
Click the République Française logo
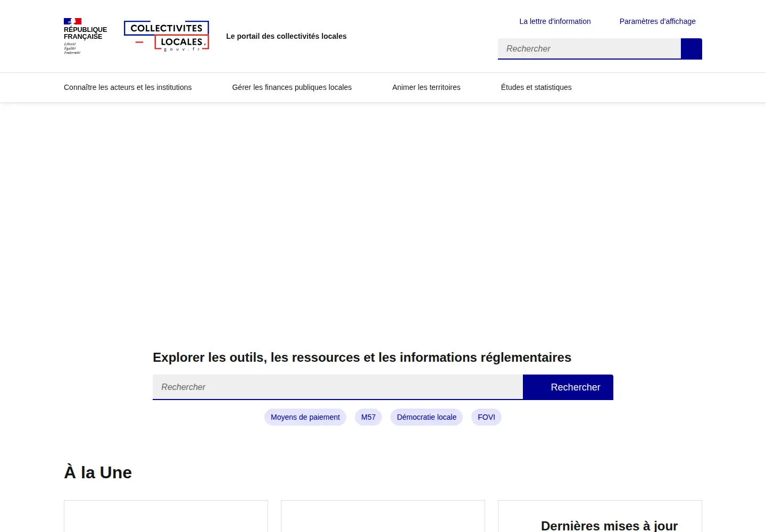tap(85, 36)
